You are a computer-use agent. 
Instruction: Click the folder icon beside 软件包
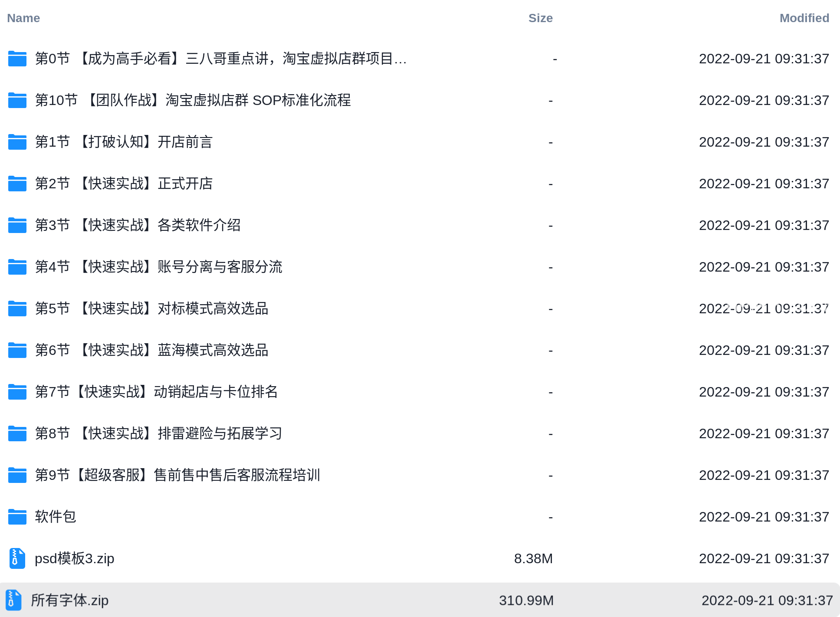tap(17, 517)
